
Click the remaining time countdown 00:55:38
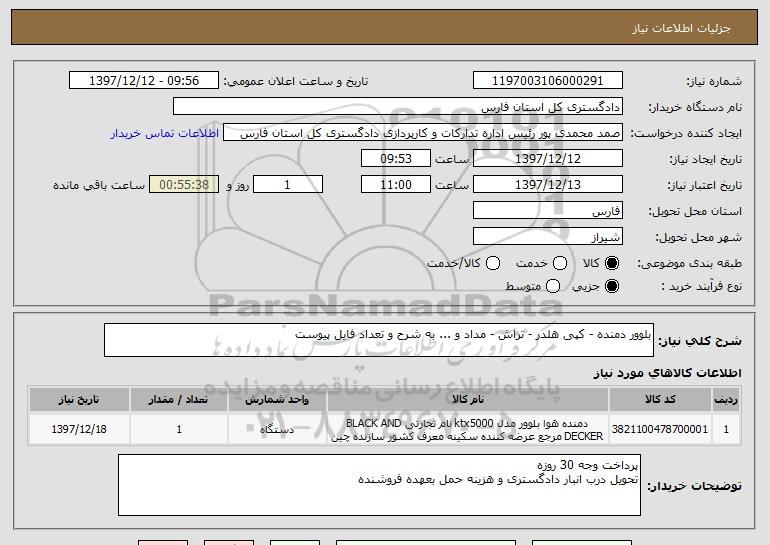pyautogui.click(x=184, y=185)
